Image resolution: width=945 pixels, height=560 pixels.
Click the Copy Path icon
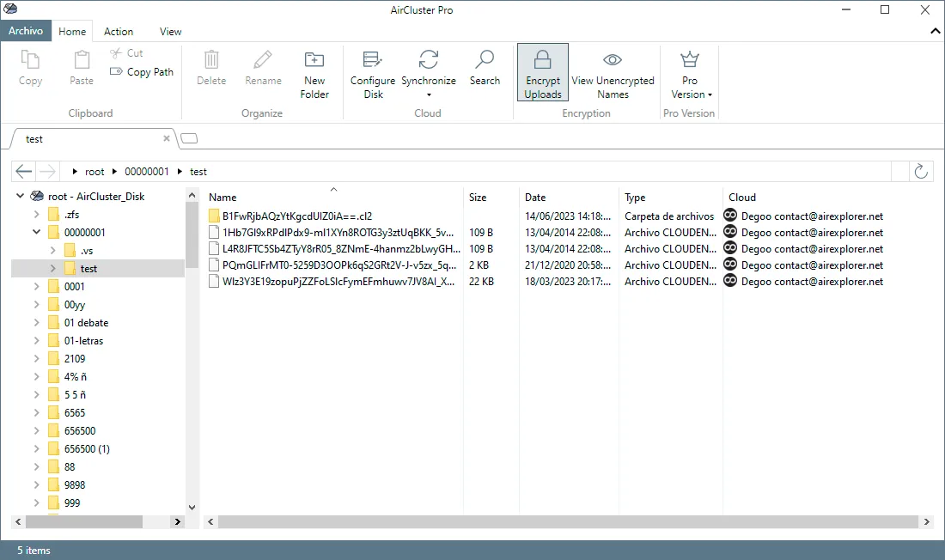116,72
